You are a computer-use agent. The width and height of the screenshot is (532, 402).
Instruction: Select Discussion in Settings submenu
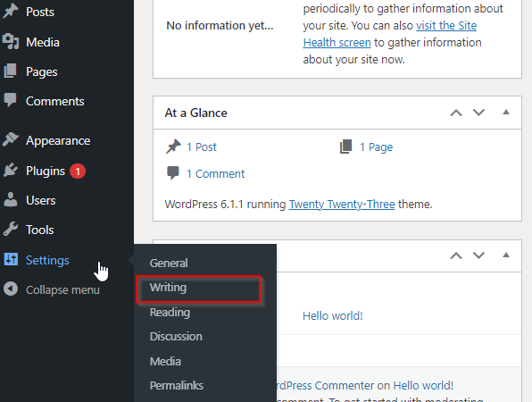(x=176, y=337)
